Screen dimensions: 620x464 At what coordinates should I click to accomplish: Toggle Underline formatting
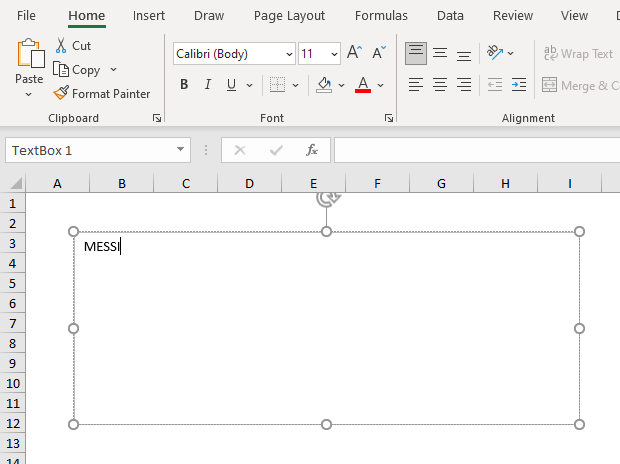coord(231,85)
